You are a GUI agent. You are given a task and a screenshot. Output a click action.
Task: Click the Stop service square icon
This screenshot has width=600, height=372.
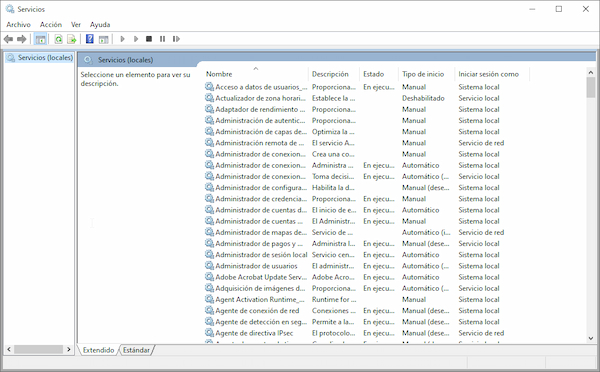149,39
